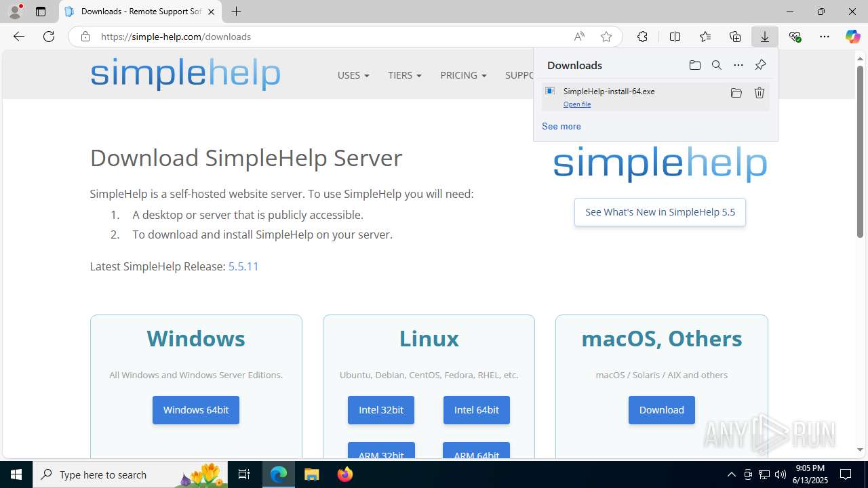The height and width of the screenshot is (488, 868).
Task: Open the Extensions puzzle icon
Action: click(x=642, y=37)
